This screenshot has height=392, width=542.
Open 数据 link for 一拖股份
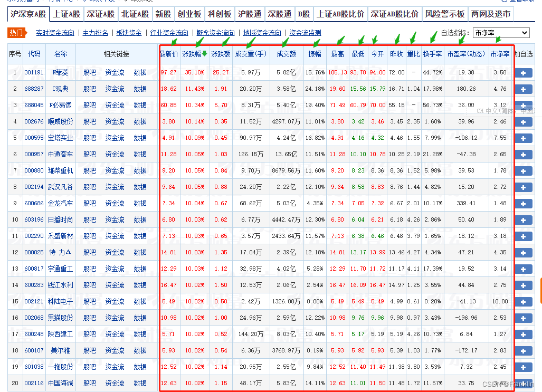(x=140, y=367)
